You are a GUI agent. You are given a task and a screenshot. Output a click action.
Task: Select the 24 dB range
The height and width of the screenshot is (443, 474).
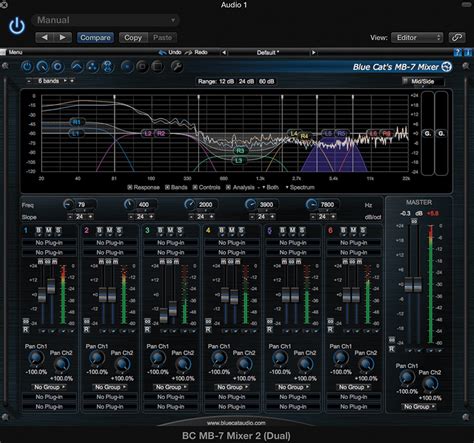click(x=246, y=81)
